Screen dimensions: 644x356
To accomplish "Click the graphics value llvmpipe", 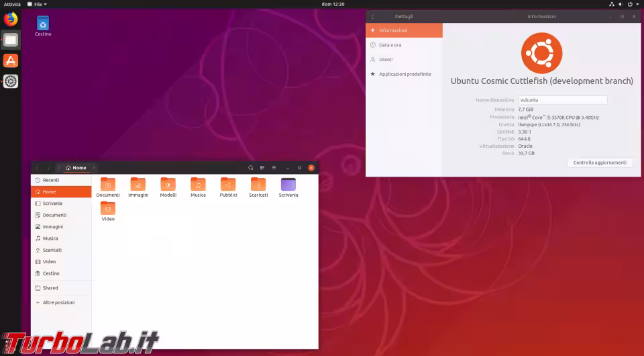I will click(x=549, y=124).
